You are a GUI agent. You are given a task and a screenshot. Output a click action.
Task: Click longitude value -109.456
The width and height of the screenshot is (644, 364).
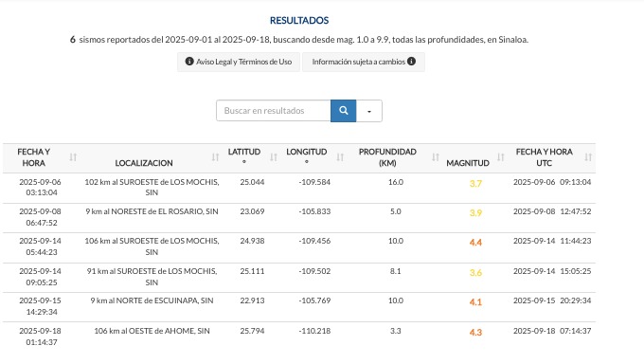point(314,241)
